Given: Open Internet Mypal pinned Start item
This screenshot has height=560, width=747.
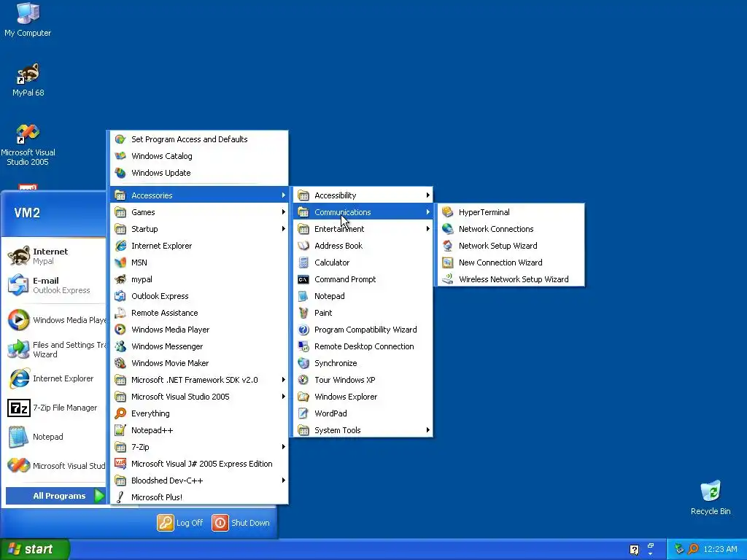Looking at the screenshot, I should point(55,256).
